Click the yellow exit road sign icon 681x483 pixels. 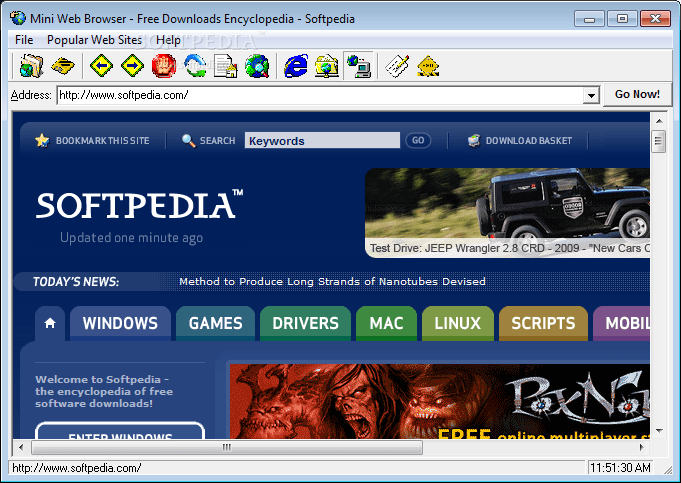[428, 66]
